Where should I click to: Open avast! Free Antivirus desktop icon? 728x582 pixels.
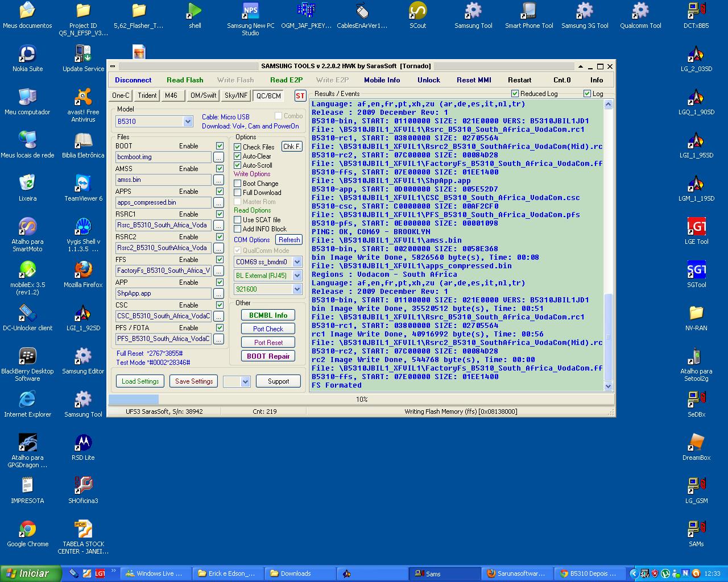coord(83,105)
